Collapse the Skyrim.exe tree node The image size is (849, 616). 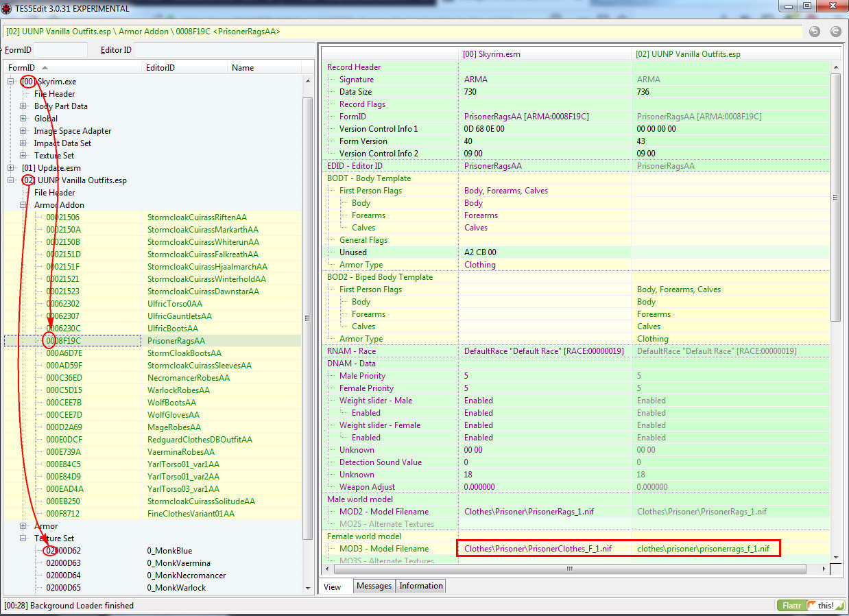click(11, 82)
